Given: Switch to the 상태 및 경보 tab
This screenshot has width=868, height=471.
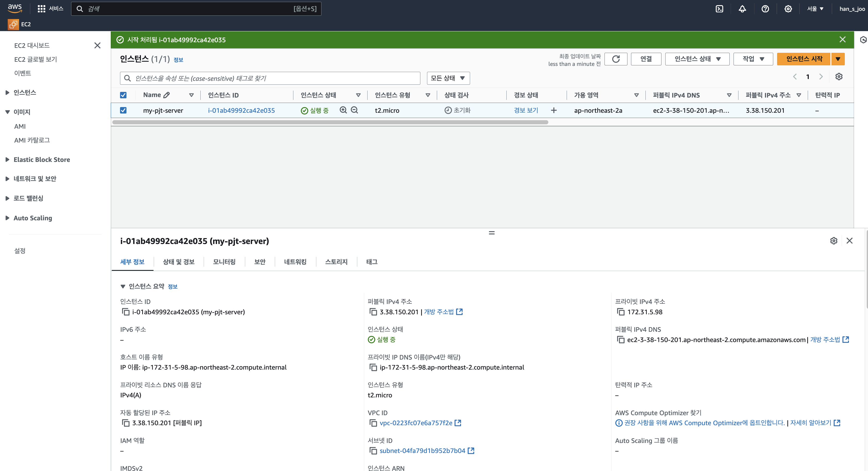Looking at the screenshot, I should [178, 262].
